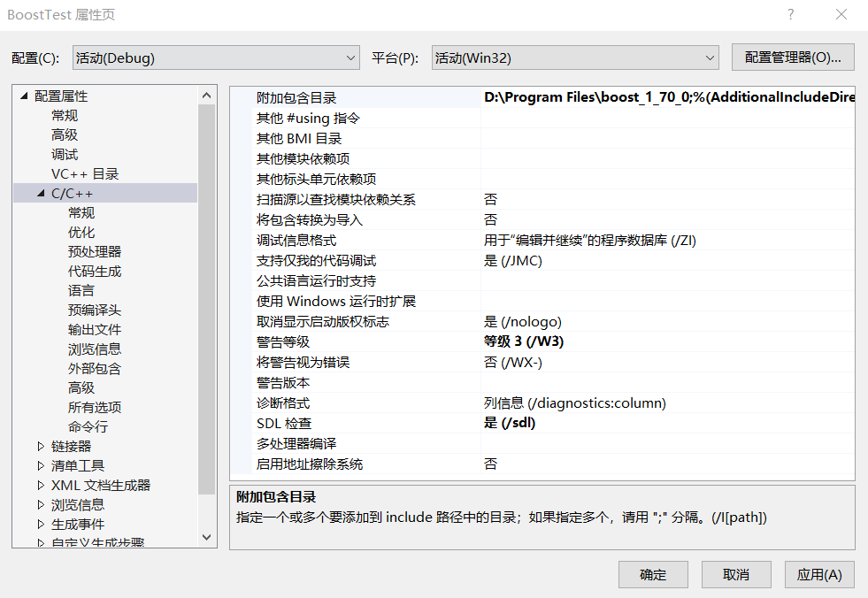Viewport: 868px width, 598px height.
Task: Click the 是 (/nologo) value
Action: [x=523, y=322]
